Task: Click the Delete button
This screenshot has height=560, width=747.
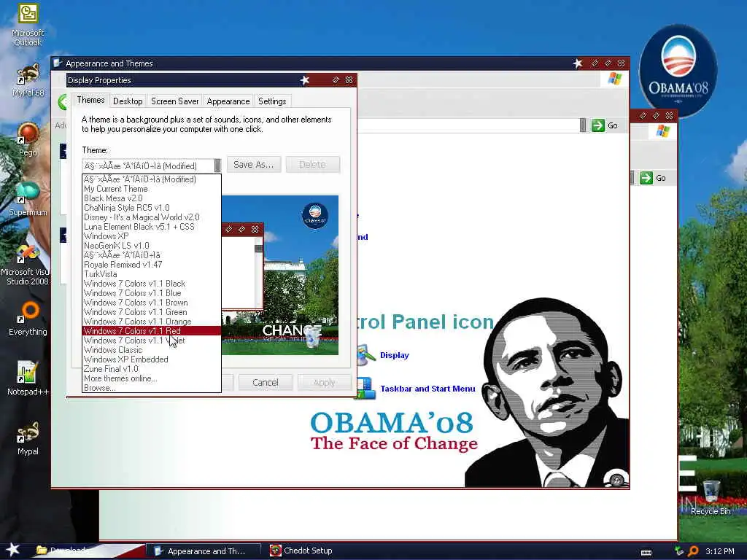Action: click(312, 165)
